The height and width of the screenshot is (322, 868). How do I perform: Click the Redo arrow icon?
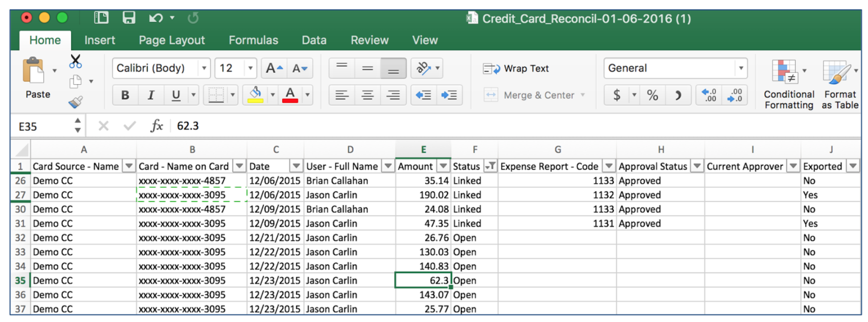[x=193, y=18]
